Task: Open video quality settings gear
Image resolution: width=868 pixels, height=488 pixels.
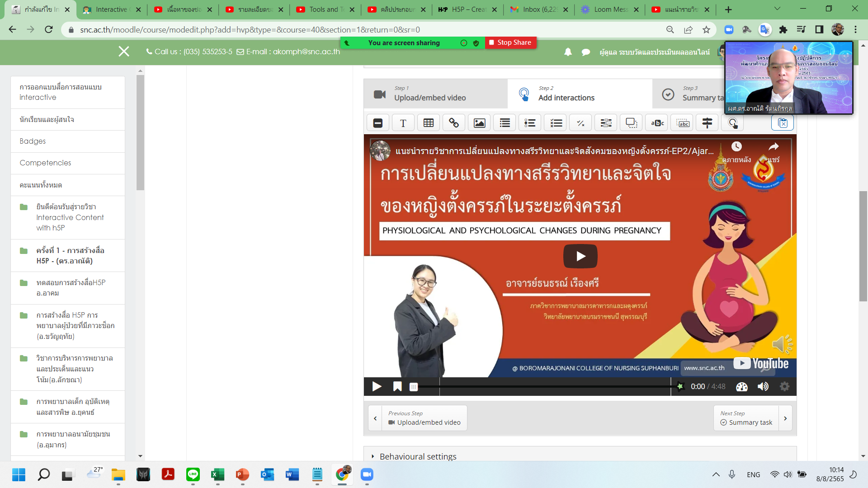Action: click(785, 386)
